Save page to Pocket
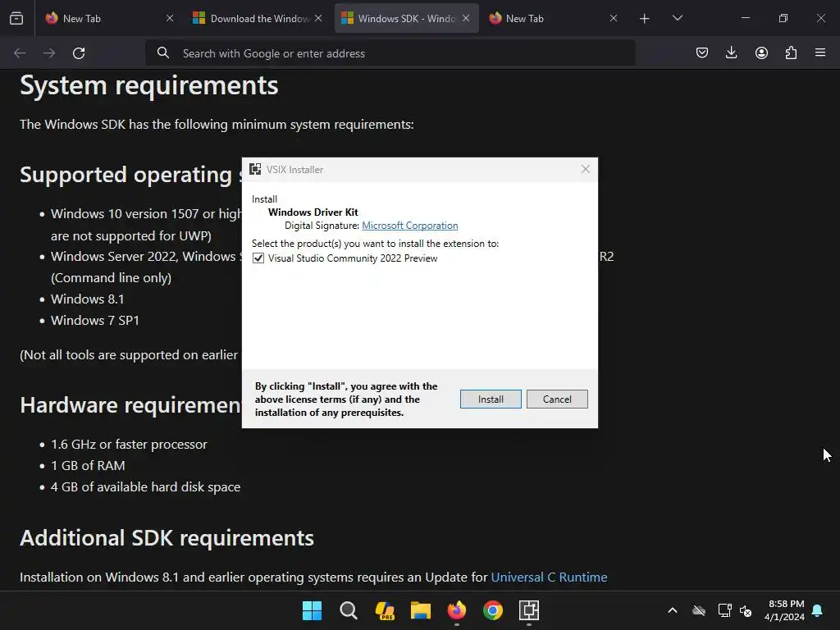This screenshot has height=630, width=840. point(702,52)
